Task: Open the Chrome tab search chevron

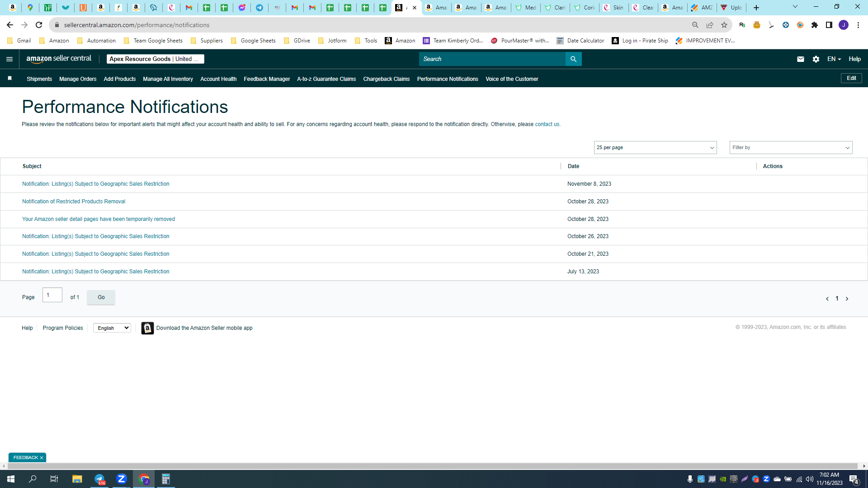Action: pos(795,7)
